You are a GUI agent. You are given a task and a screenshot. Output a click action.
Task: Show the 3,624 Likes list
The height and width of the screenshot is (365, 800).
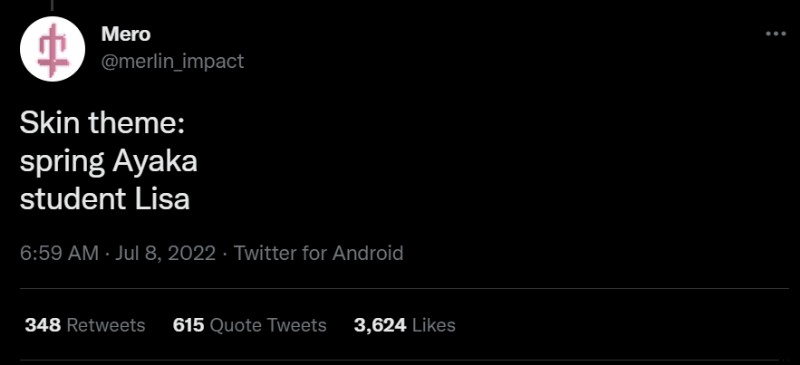[x=405, y=325]
